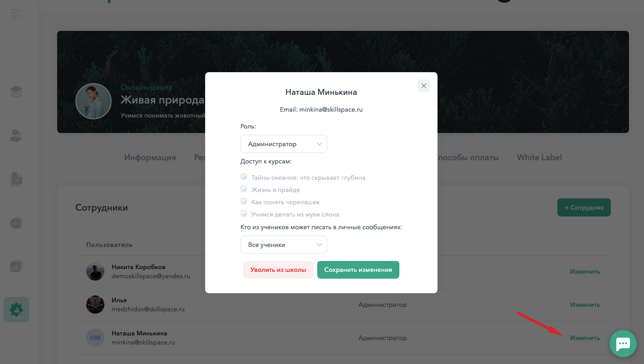Click the Уволить из школы button
644x364 pixels.
278,270
